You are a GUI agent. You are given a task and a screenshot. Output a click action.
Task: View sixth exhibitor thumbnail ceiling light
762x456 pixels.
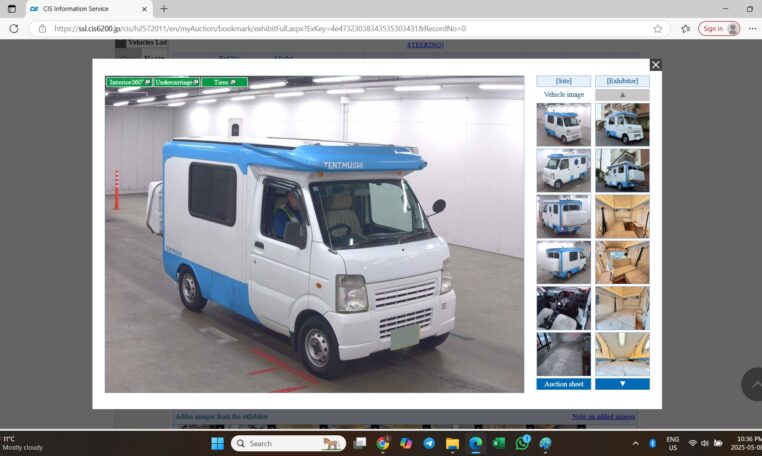pos(622,354)
